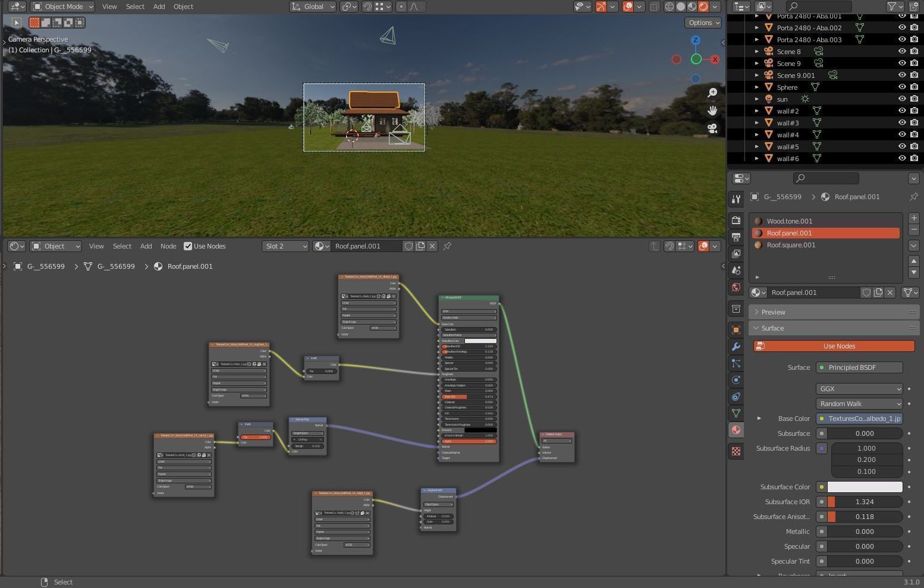
Task: Click the zoom magnifier in the viewport
Action: click(x=712, y=93)
